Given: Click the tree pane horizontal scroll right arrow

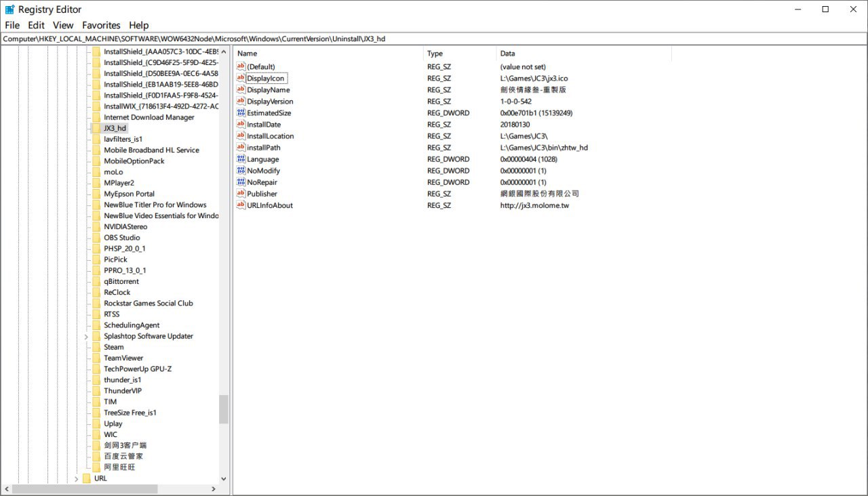Looking at the screenshot, I should point(213,489).
